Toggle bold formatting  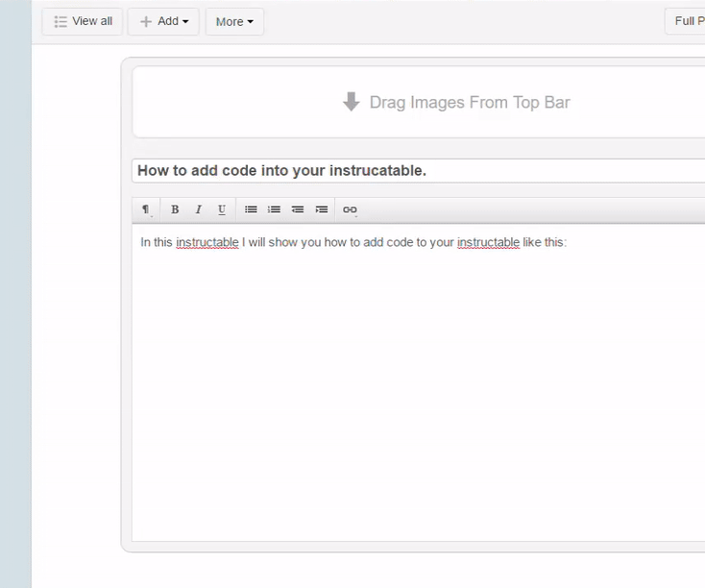(175, 209)
